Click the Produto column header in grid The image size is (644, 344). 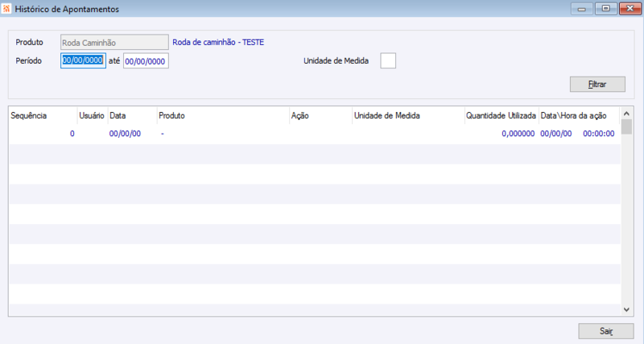[223, 116]
